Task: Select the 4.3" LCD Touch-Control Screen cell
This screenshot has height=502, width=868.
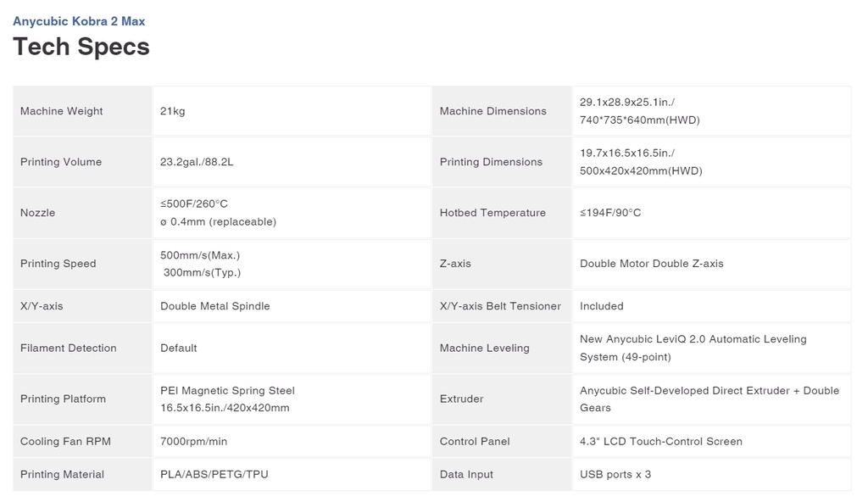Action: (x=711, y=442)
